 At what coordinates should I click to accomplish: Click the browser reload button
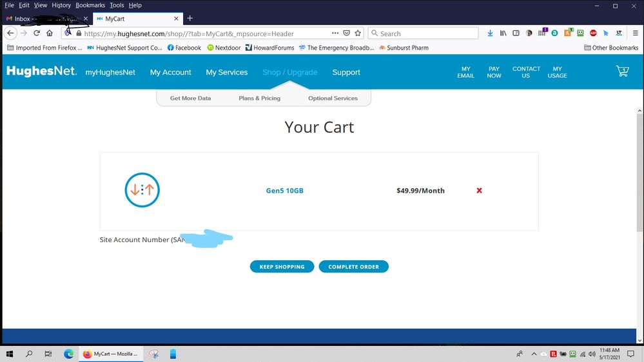(37, 33)
